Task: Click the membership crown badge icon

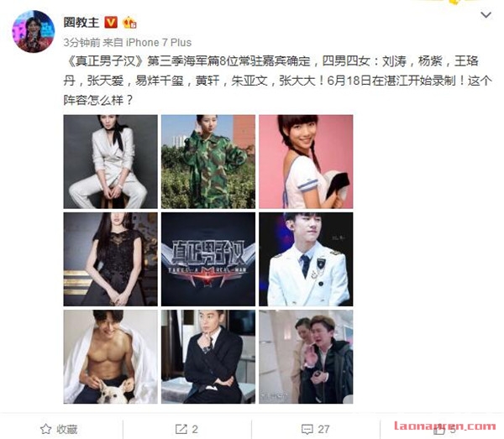Action: click(x=129, y=23)
